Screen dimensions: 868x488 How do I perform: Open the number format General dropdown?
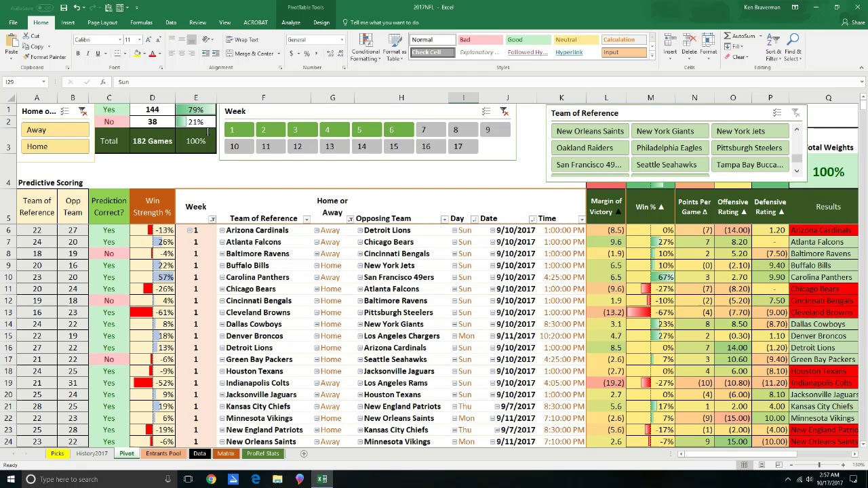point(342,40)
